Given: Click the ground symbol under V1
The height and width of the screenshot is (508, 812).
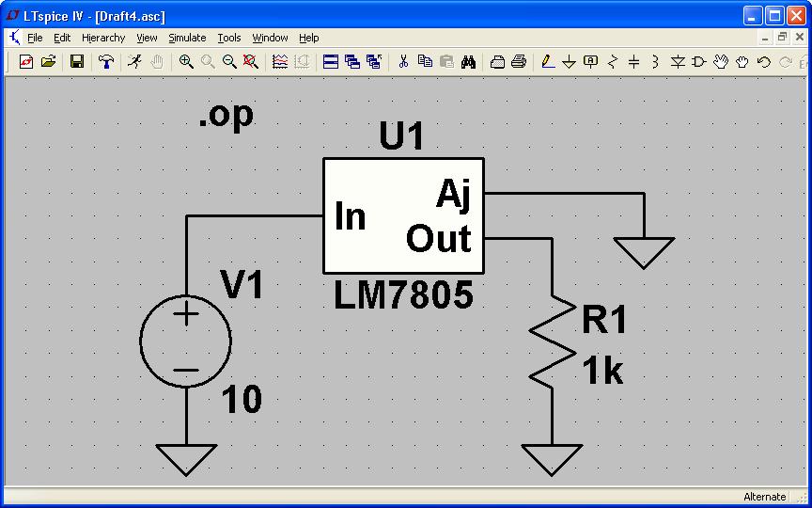Looking at the screenshot, I should (186, 460).
